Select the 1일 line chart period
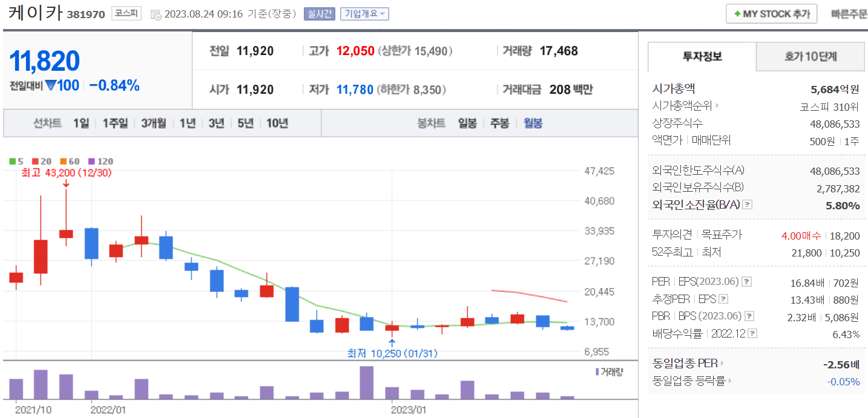Image resolution: width=868 pixels, height=418 pixels. click(x=81, y=123)
